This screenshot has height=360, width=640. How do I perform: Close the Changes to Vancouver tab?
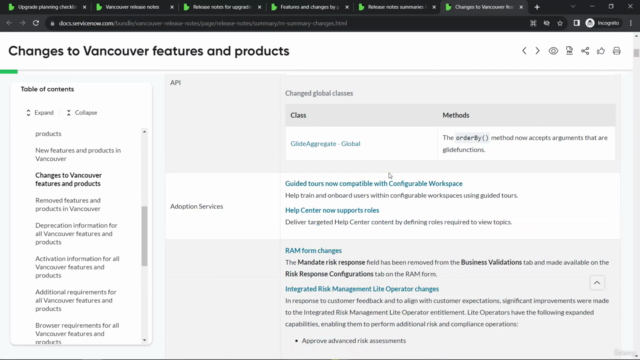click(521, 7)
